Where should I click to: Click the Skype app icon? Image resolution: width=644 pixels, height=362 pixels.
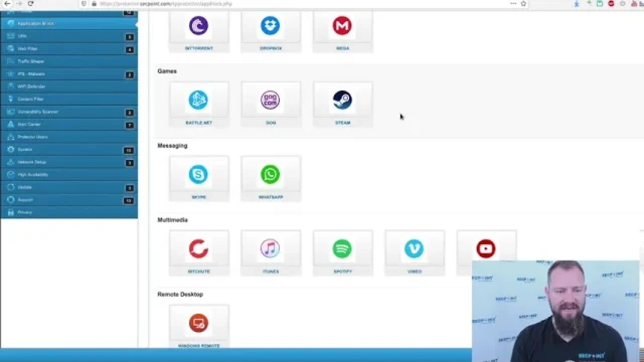coord(198,174)
